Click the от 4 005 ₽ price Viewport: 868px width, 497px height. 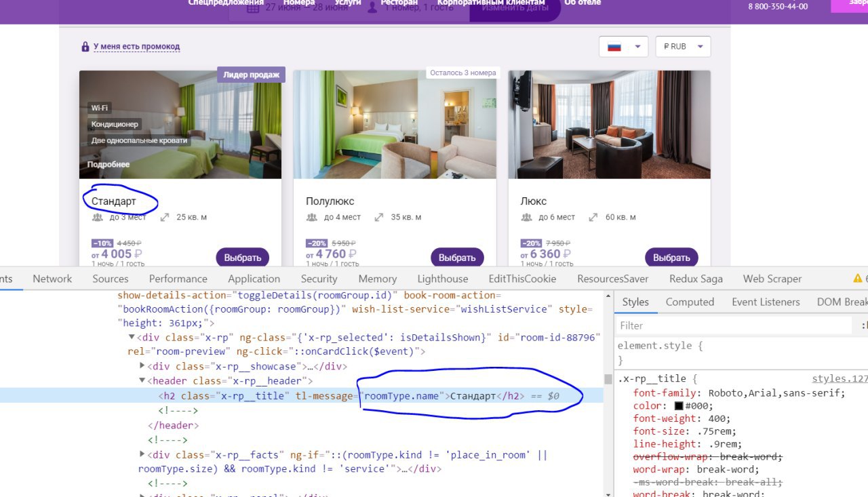click(117, 254)
